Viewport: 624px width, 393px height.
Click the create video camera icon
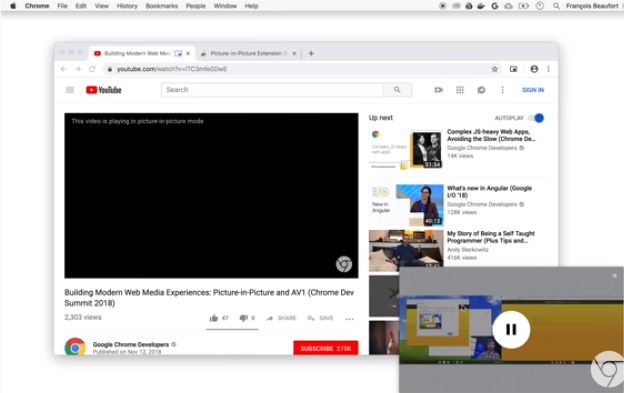point(439,90)
